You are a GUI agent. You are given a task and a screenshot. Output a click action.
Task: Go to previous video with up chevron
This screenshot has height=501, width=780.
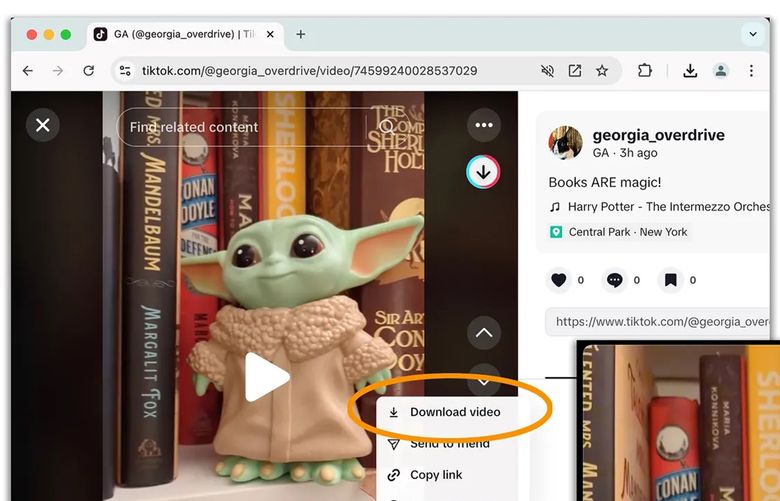coord(484,333)
